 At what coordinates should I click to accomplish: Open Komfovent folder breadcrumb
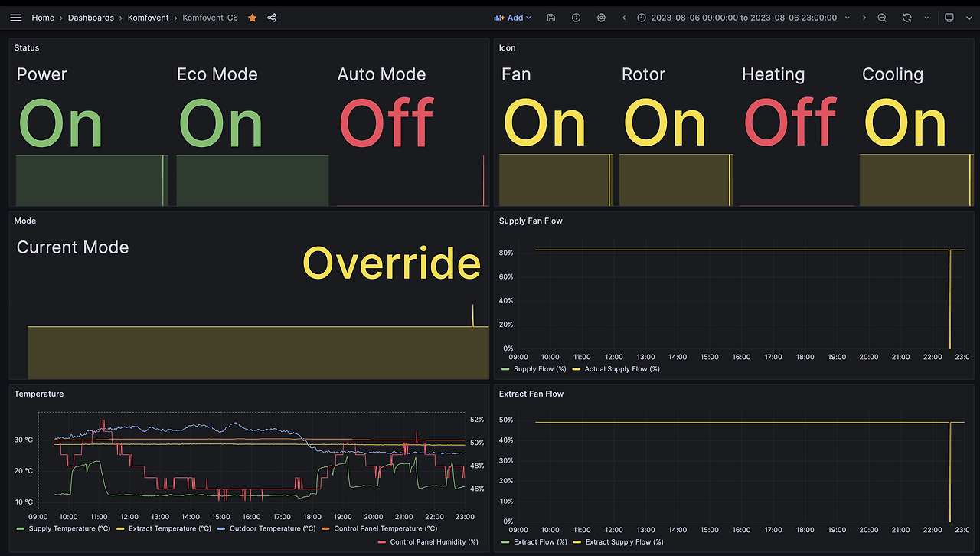click(x=149, y=18)
